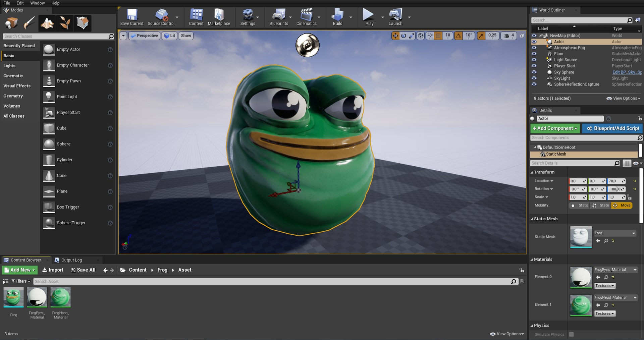Open the Add Component dropdown

(x=555, y=128)
